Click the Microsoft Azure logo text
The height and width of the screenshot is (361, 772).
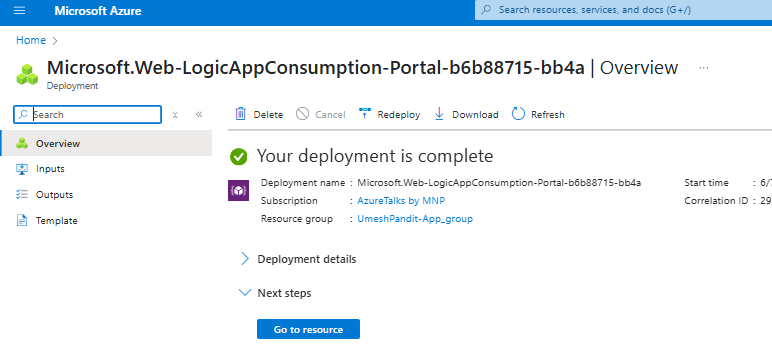point(97,11)
